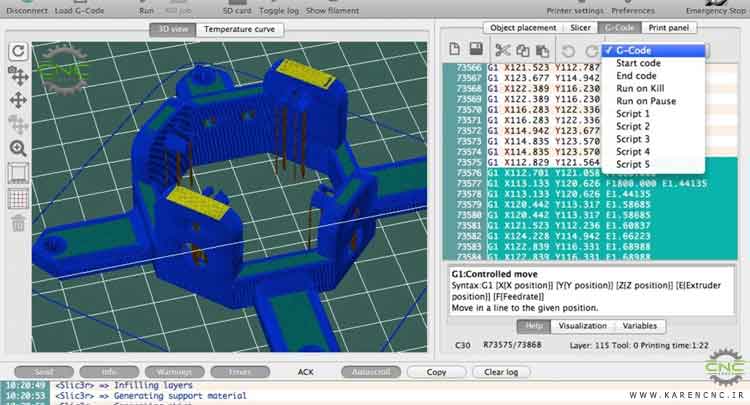Switch to the 3D view tab
Screen dimensions: 750x405
[x=173, y=29]
